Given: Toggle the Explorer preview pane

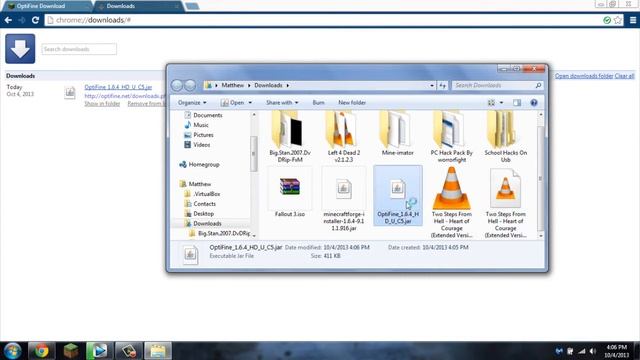Looking at the screenshot, I should click(517, 103).
